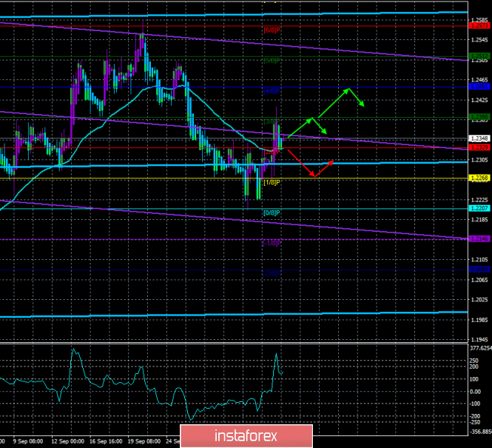Select the [1/8]P Murray level label
Screen dimensions: 492x448
tap(272, 182)
